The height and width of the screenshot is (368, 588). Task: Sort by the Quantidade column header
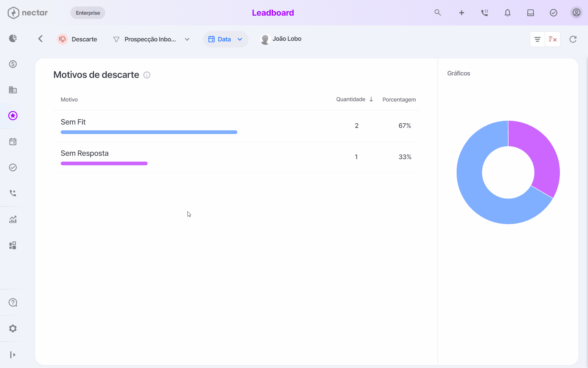(x=351, y=99)
